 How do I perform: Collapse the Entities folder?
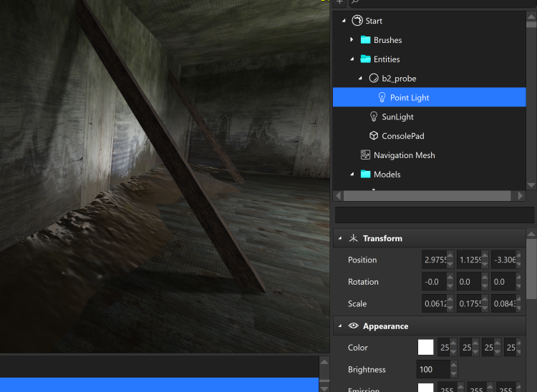click(351, 59)
